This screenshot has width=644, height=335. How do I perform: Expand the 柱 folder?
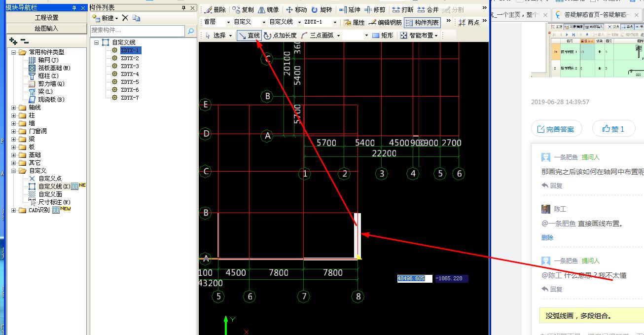14,115
